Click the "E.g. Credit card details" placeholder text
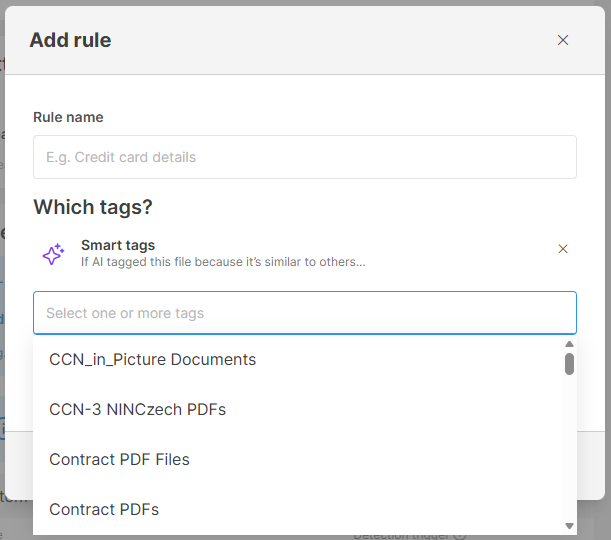The image size is (611, 540). click(x=121, y=157)
